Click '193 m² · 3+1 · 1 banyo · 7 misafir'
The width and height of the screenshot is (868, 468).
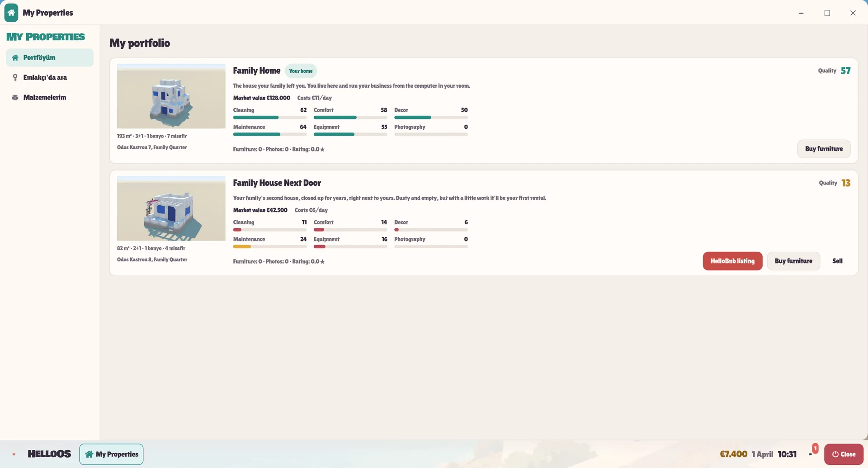coord(152,136)
